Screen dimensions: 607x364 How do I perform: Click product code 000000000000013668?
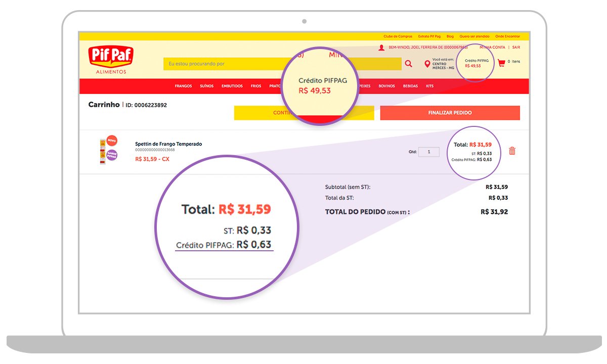coord(155,150)
